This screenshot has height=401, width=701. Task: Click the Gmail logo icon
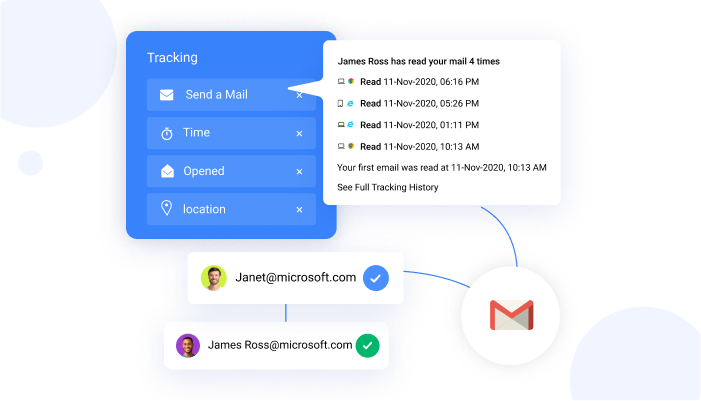coord(511,315)
